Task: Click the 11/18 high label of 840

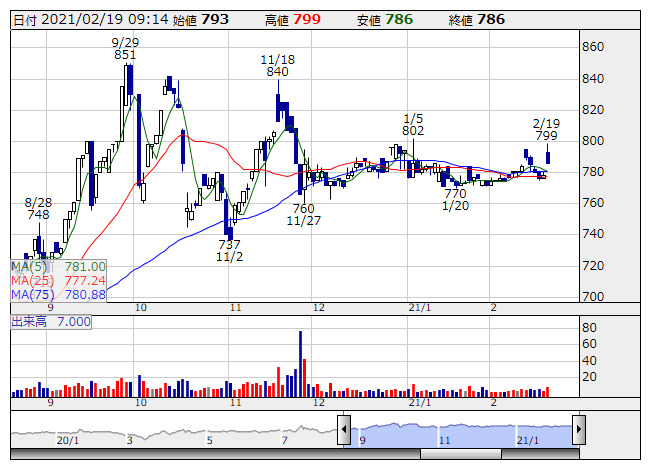Action: (x=278, y=66)
